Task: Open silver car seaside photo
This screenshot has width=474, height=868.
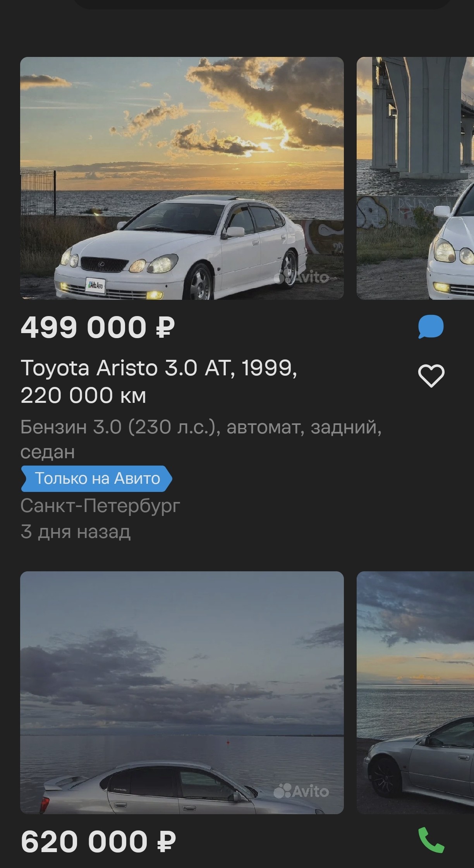Action: [x=182, y=693]
